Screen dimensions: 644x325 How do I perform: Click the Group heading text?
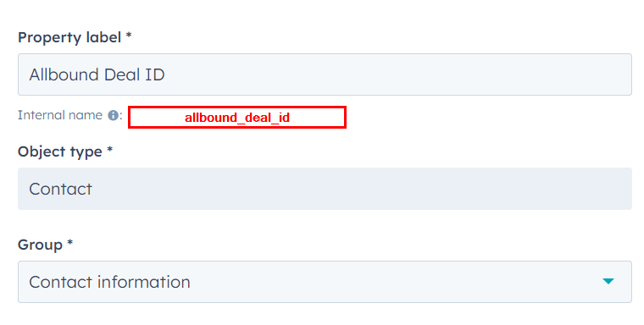40,245
